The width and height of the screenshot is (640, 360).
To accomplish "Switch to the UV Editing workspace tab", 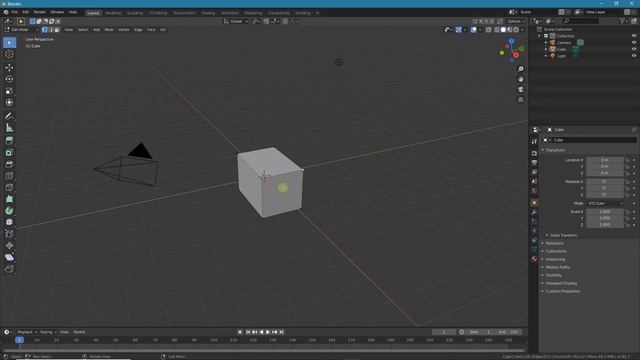I will coord(158,13).
